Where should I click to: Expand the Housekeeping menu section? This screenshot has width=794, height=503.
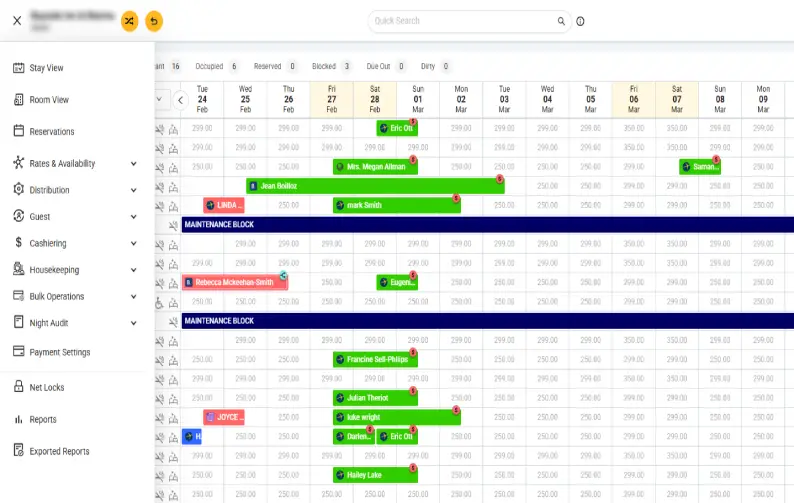tap(133, 270)
